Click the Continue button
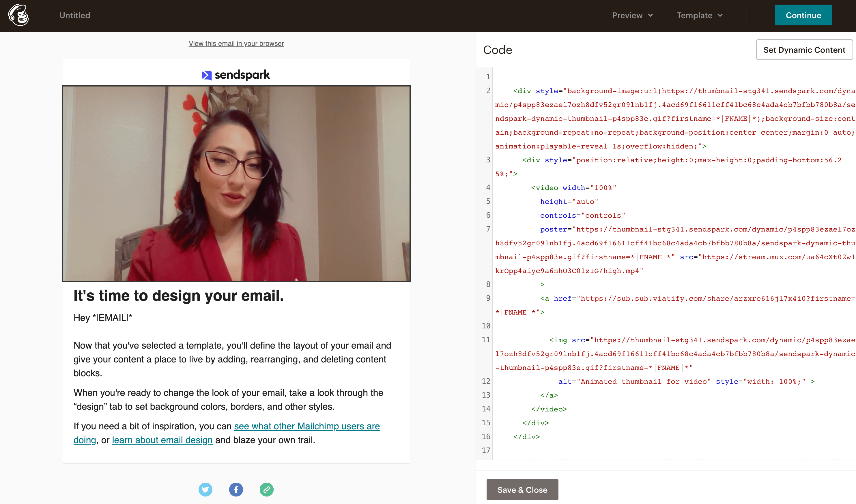This screenshot has width=856, height=504. pos(803,15)
